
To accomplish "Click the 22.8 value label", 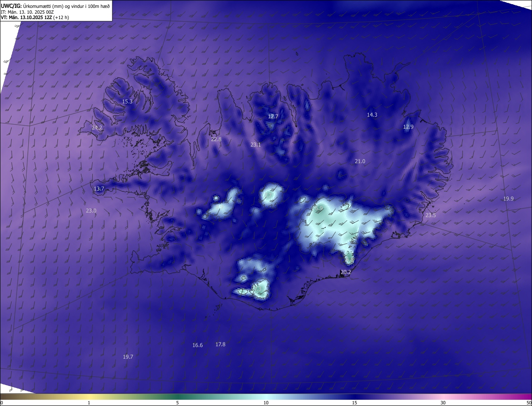I will tap(216, 139).
